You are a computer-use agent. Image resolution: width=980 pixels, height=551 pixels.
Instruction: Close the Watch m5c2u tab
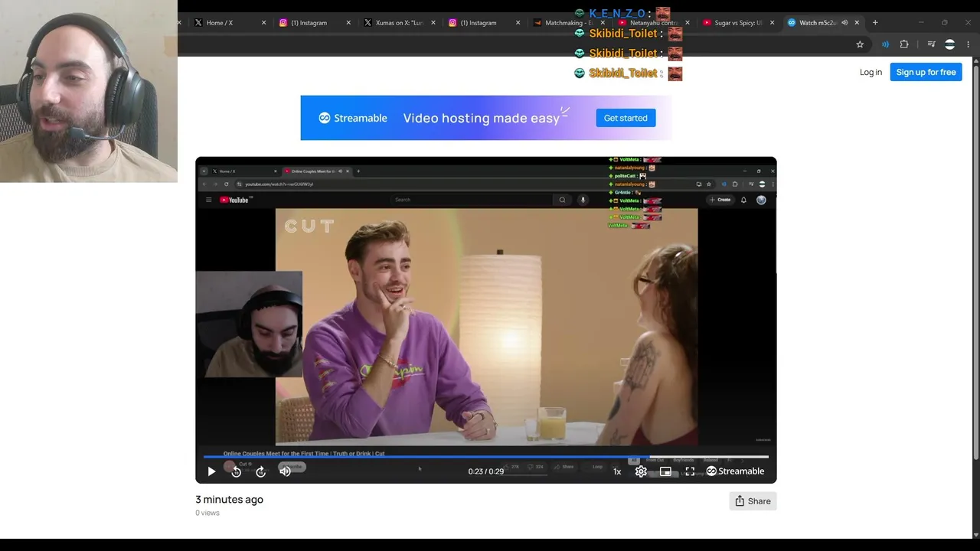[857, 23]
